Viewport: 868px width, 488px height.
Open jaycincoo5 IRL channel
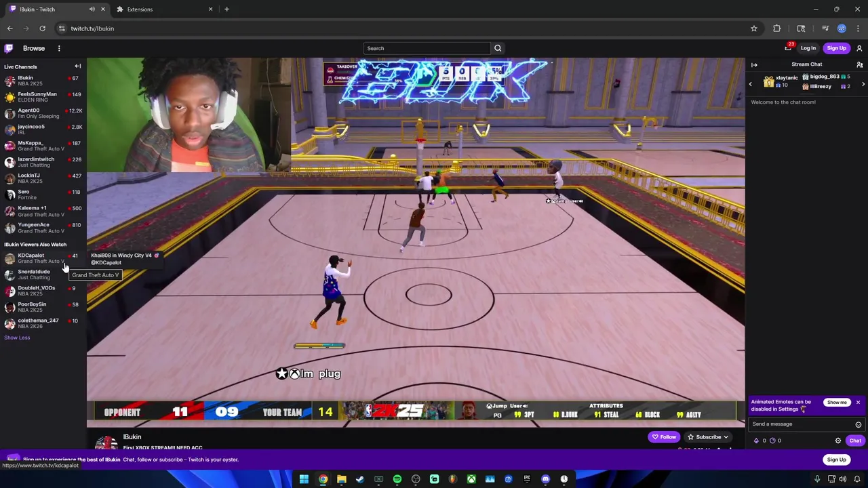point(43,129)
